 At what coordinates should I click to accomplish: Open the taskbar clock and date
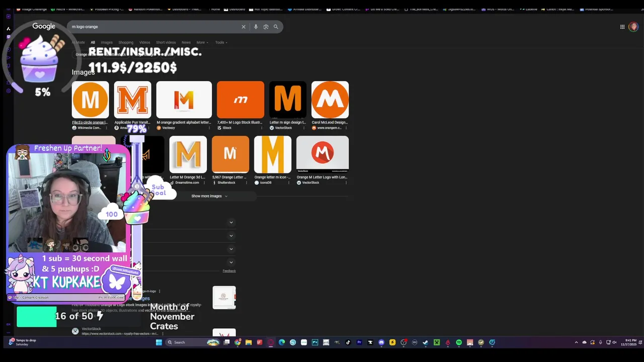[x=628, y=342]
